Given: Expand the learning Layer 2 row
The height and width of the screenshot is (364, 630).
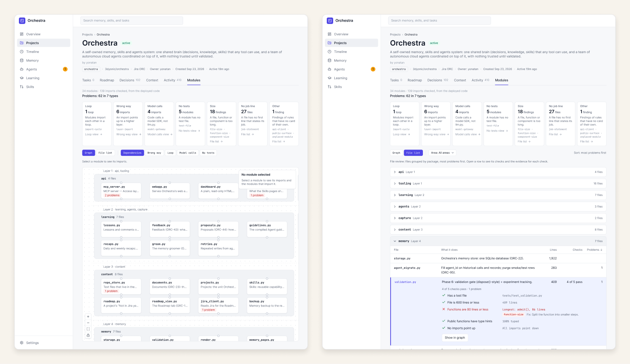Looking at the screenshot, I should [x=498, y=195].
